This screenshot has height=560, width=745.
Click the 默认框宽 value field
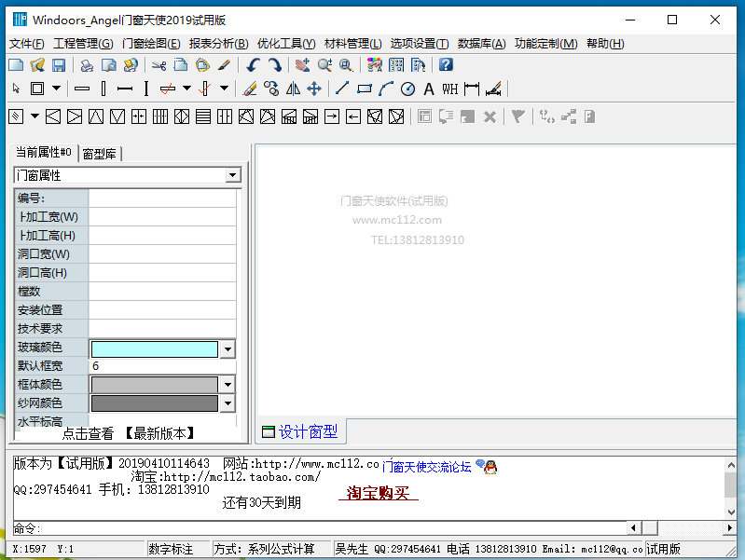coord(162,366)
